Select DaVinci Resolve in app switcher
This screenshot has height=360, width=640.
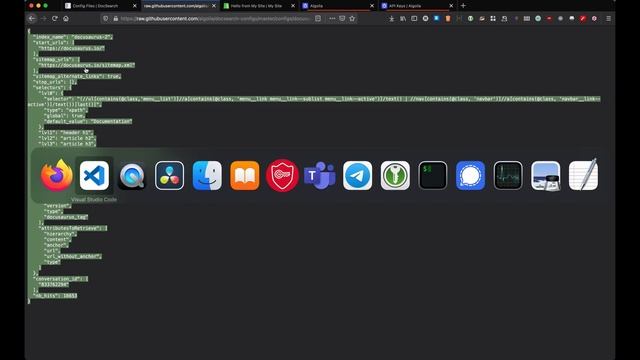click(x=169, y=176)
